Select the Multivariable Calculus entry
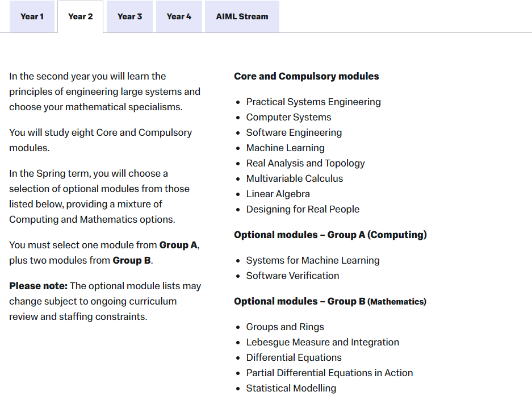 (294, 178)
